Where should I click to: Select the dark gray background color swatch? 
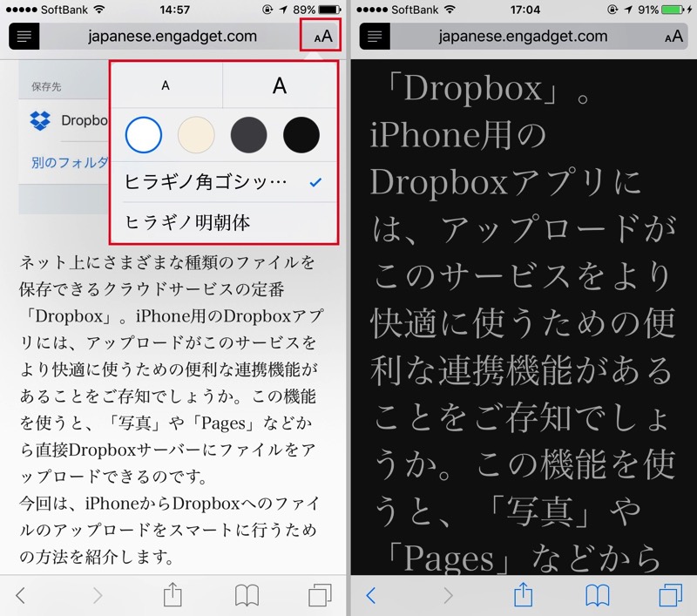click(x=248, y=135)
